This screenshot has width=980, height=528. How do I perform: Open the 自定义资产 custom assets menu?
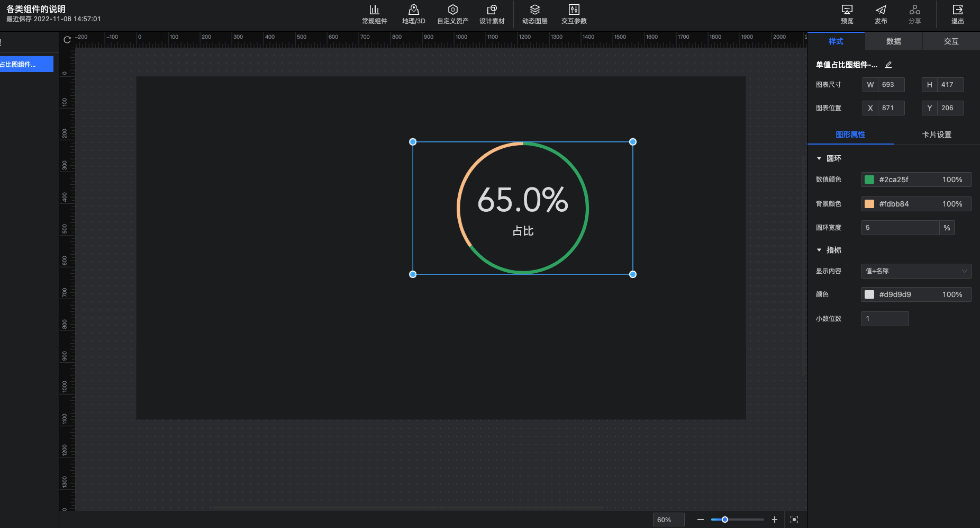pos(452,14)
